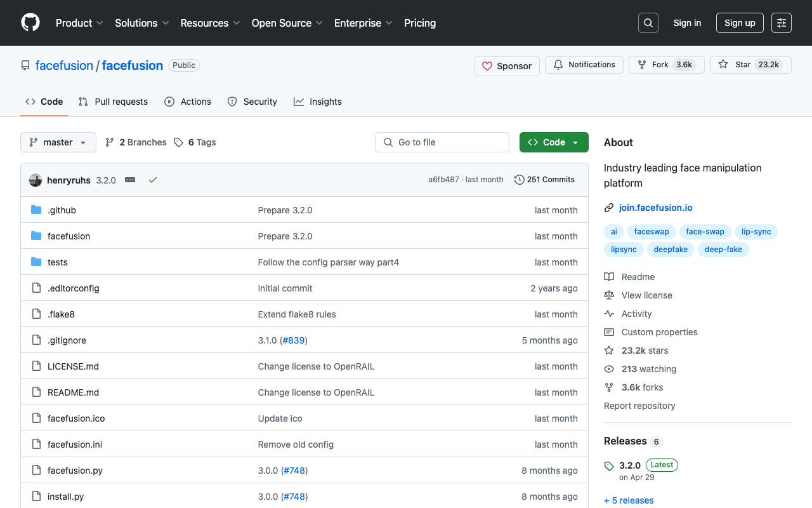Click the heart Sponsor button

(x=507, y=66)
